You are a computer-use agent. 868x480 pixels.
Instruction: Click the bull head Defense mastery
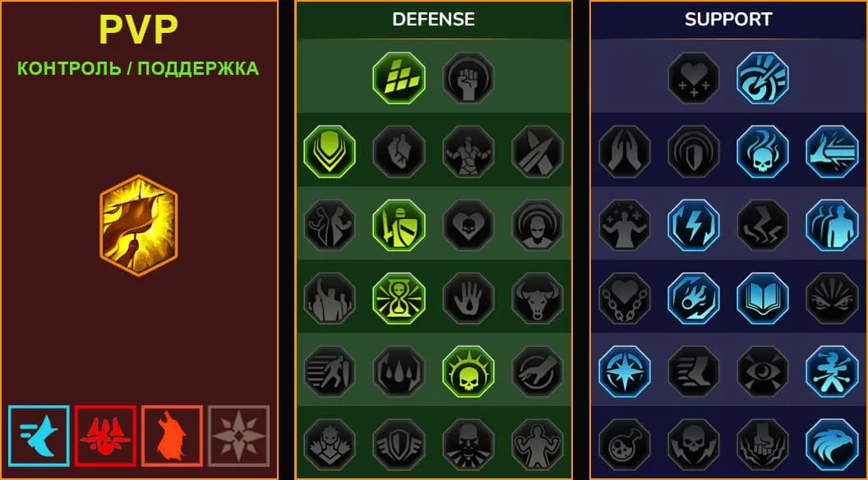pyautogui.click(x=538, y=298)
